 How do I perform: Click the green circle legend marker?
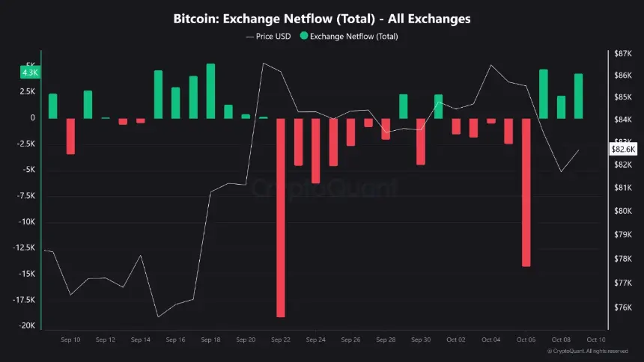[x=304, y=36]
